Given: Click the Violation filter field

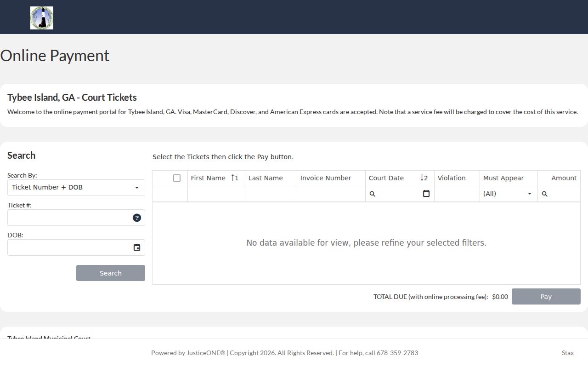Looking at the screenshot, I should pyautogui.click(x=457, y=194).
